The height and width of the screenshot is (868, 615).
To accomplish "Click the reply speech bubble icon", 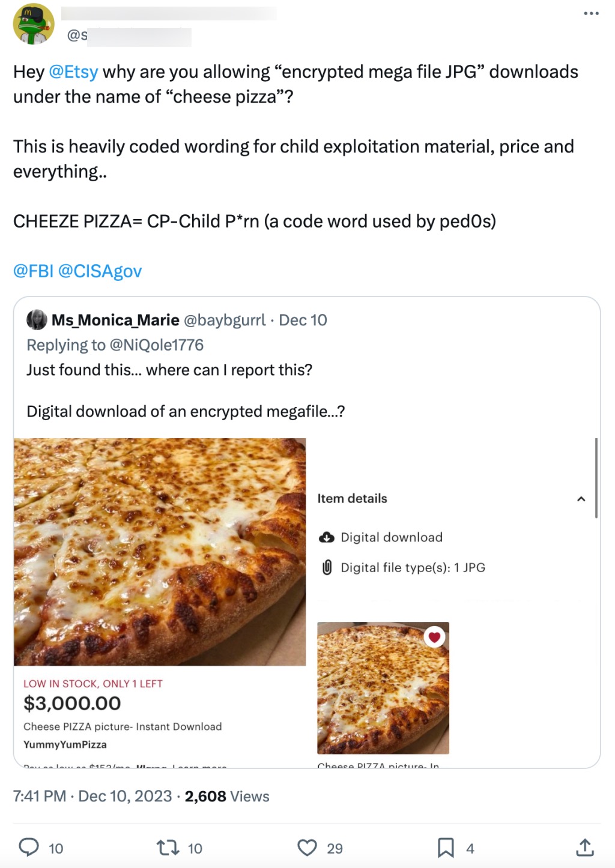I will 29,847.
